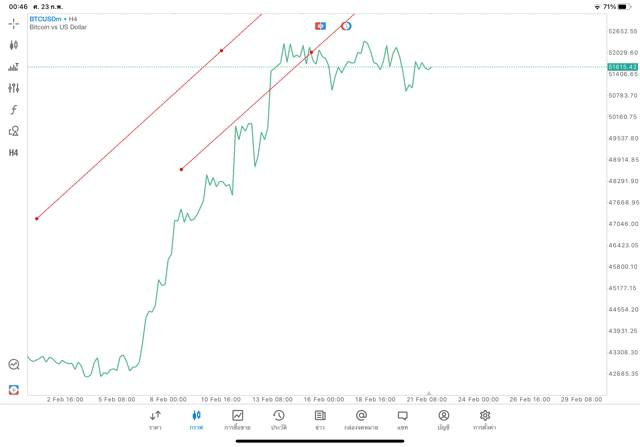Tap the trade panel icon, bottom-left corner

(14, 389)
